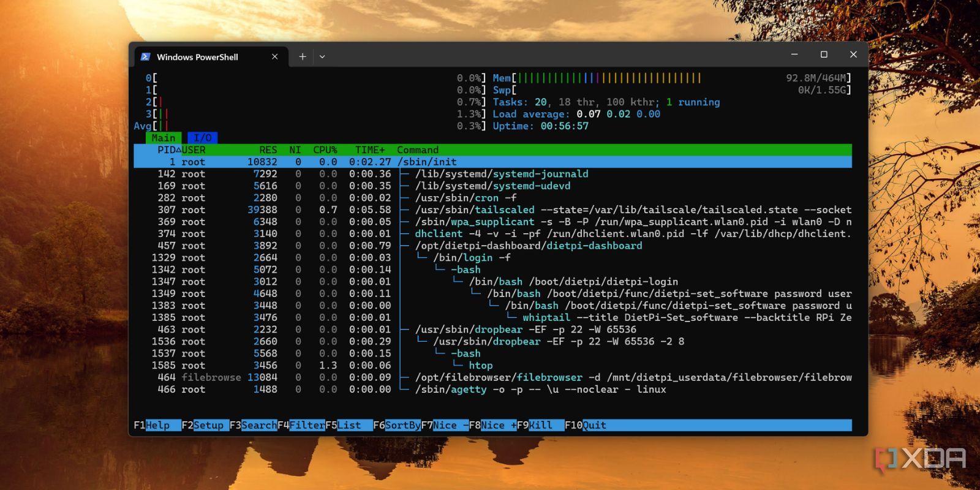Select the dhclient process row

pos(492,234)
